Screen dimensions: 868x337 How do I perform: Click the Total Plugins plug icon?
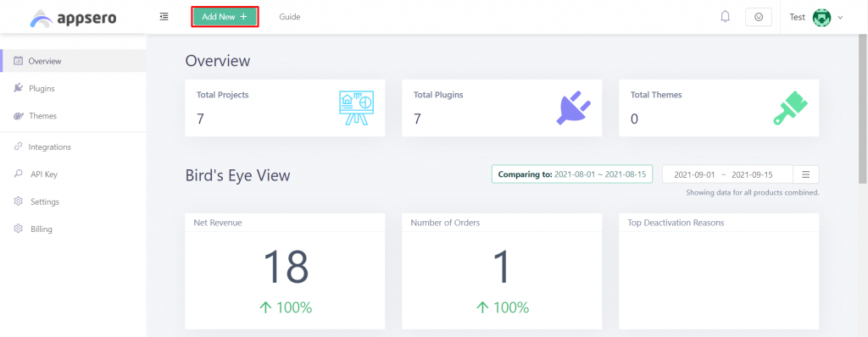[x=574, y=108]
